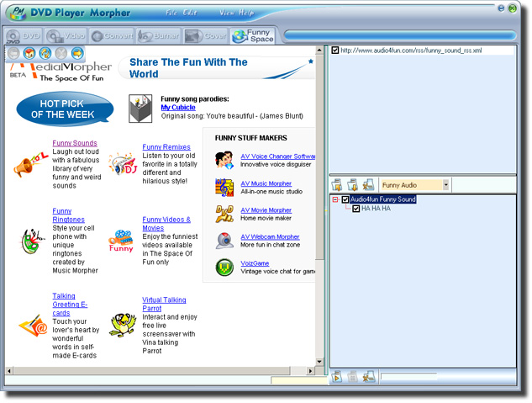Click the AV Webcam Morpher webcam icon
The height and width of the screenshot is (403, 532).
point(224,241)
